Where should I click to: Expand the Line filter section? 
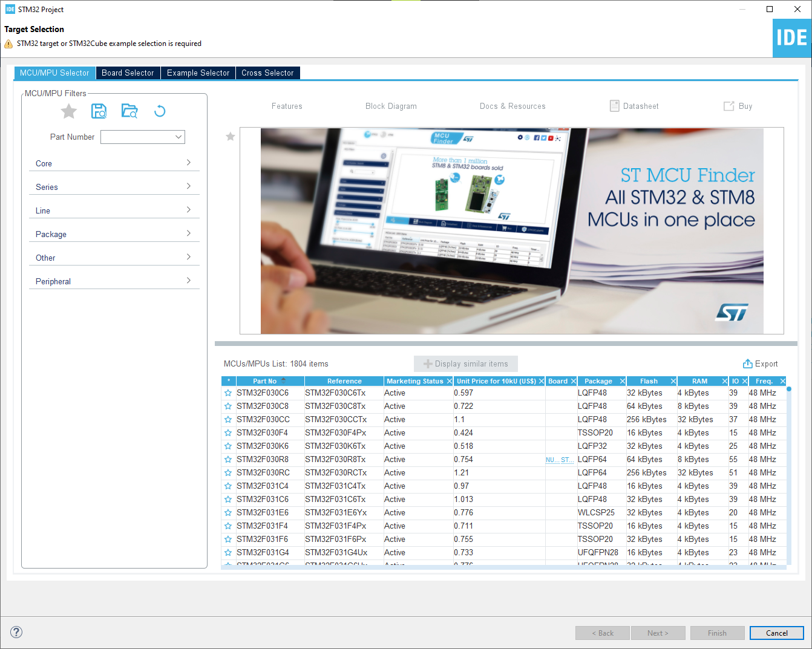[x=114, y=210]
